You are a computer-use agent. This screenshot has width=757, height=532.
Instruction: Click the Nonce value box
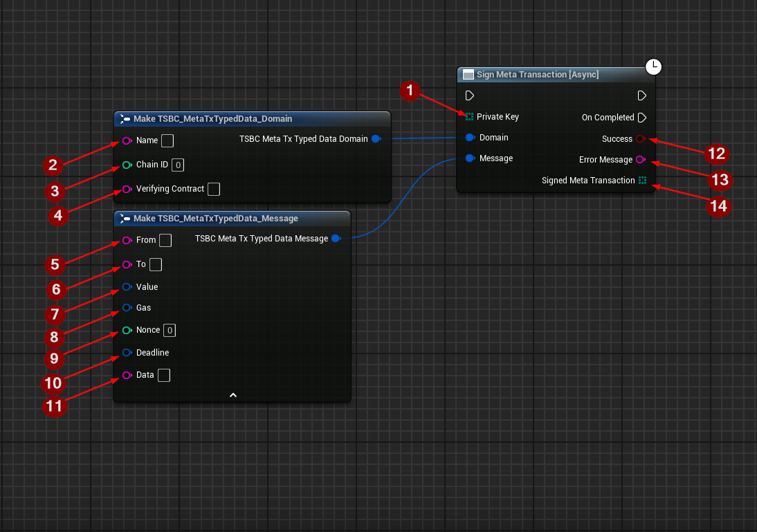pyautogui.click(x=170, y=330)
